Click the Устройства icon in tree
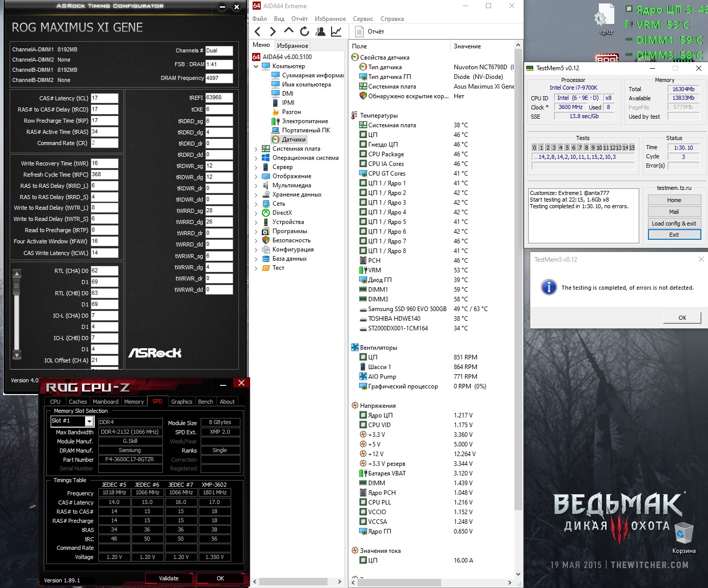This screenshot has height=588, width=708. coord(266,222)
